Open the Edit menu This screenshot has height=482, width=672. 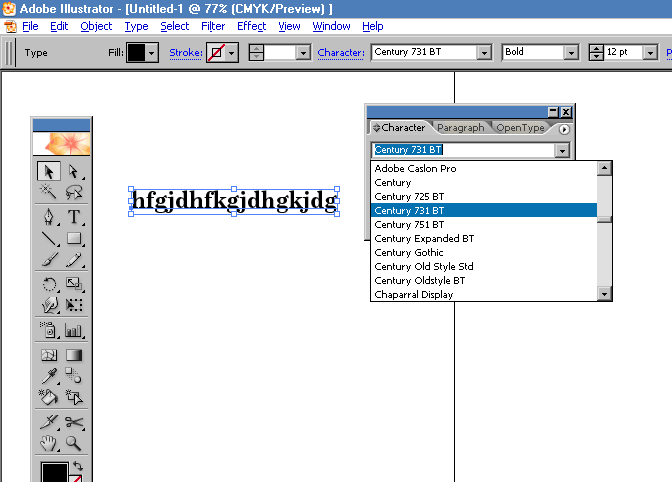click(x=59, y=27)
